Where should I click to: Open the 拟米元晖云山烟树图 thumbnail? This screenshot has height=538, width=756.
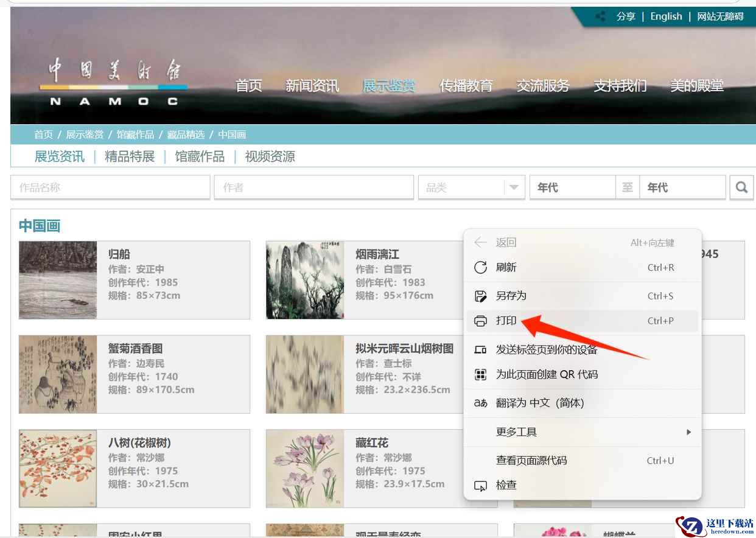pyautogui.click(x=305, y=374)
